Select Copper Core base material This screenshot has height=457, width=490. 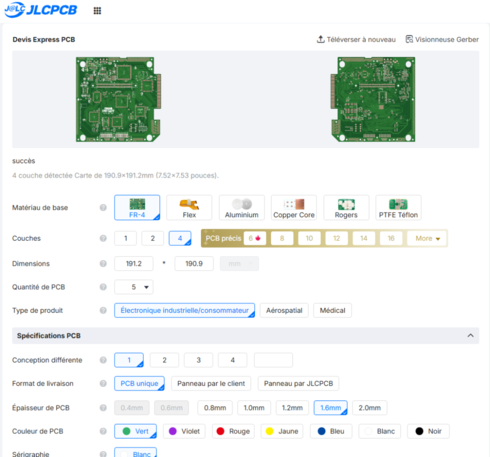(x=294, y=208)
